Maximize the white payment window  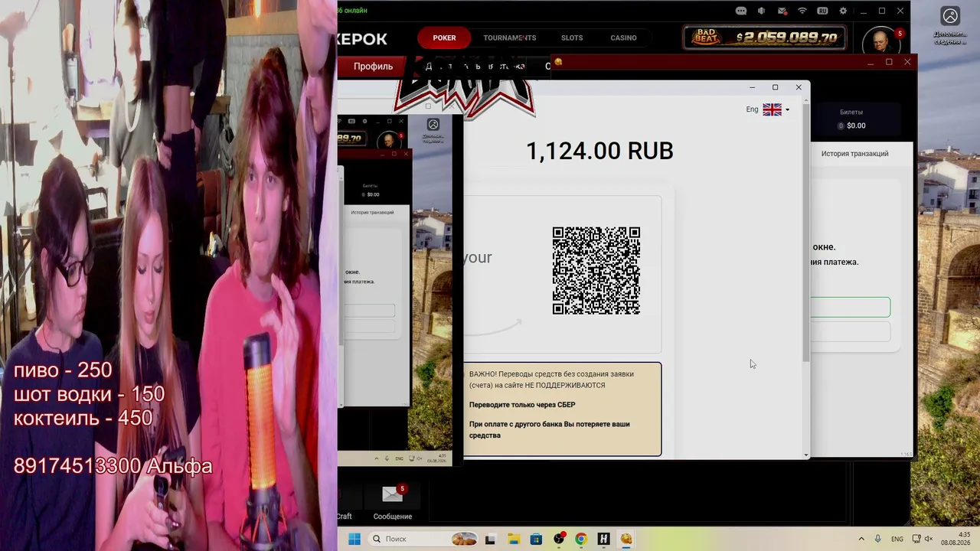click(x=775, y=87)
